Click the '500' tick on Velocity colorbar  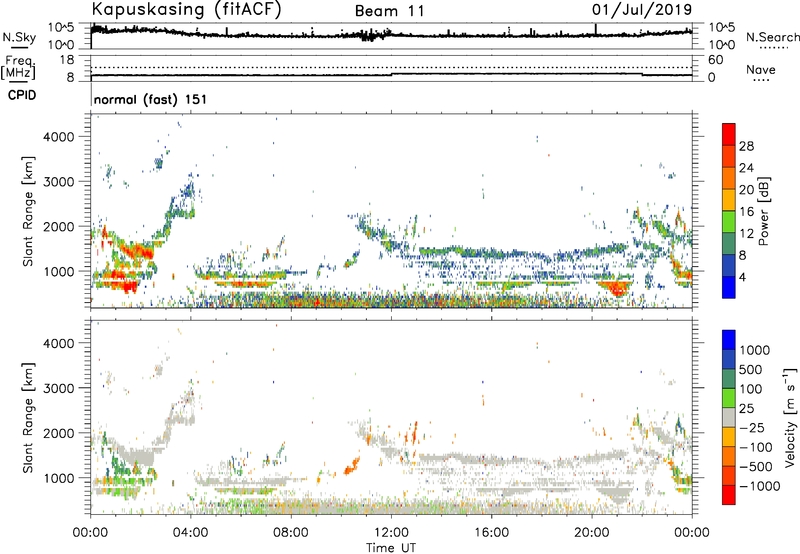(751, 370)
